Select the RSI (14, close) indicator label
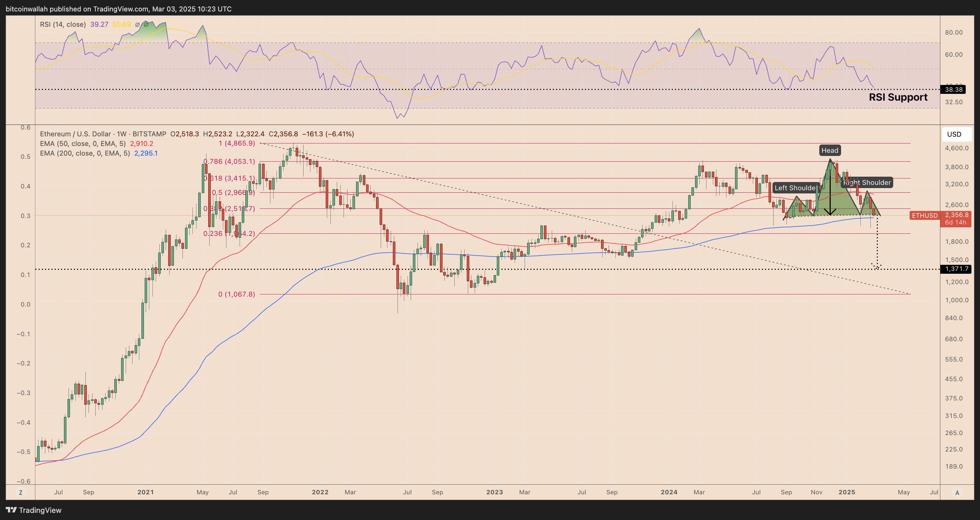 point(63,24)
